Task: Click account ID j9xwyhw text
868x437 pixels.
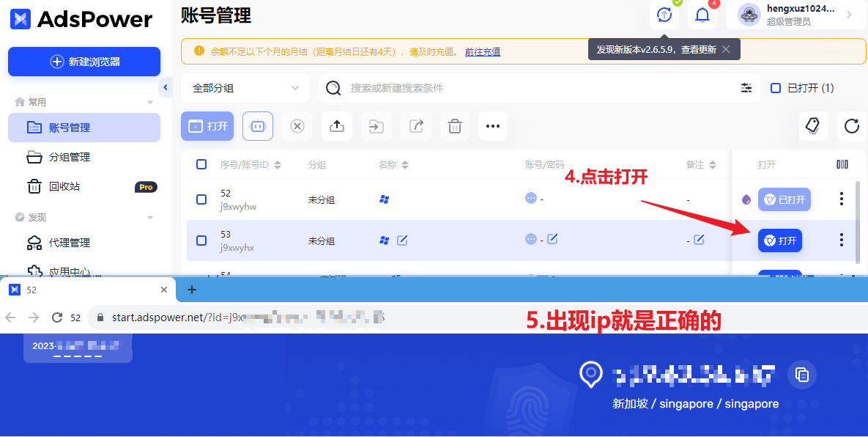Action: (x=238, y=207)
